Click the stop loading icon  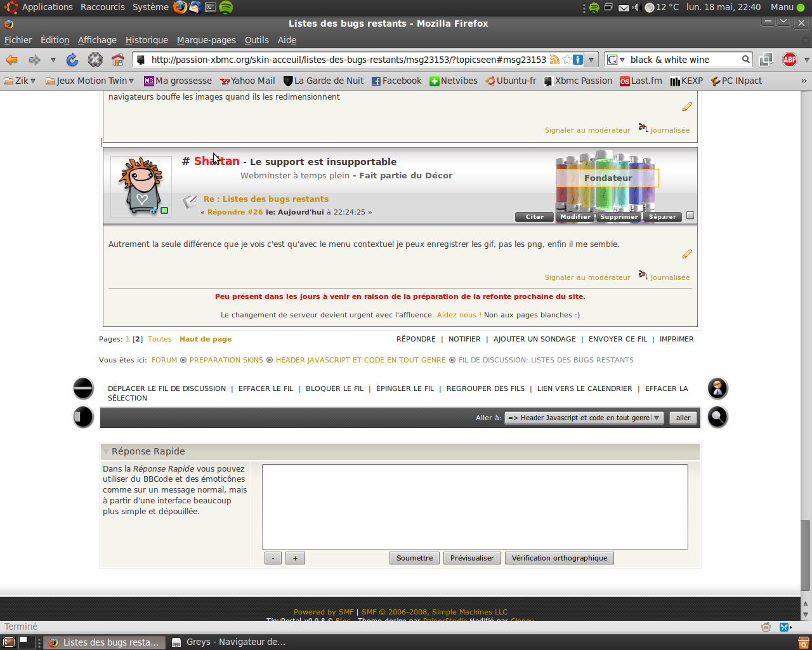pos(95,60)
